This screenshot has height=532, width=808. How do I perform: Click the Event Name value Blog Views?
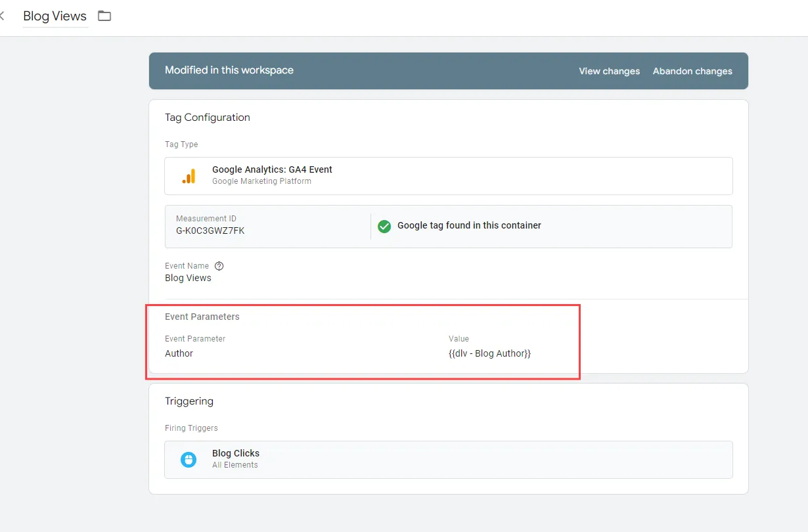click(188, 278)
